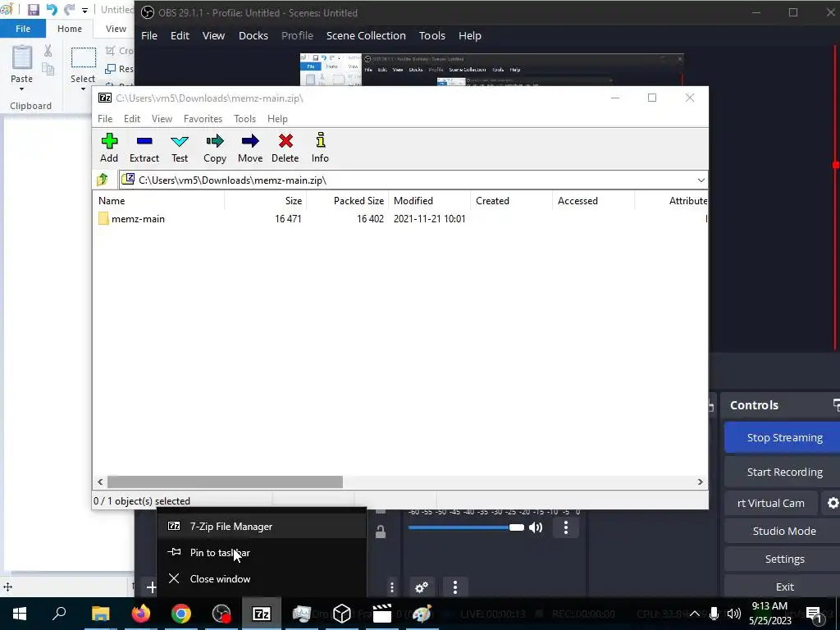Click the Copy pages icon in Paint ribbon
840x630 pixels.
48,69
